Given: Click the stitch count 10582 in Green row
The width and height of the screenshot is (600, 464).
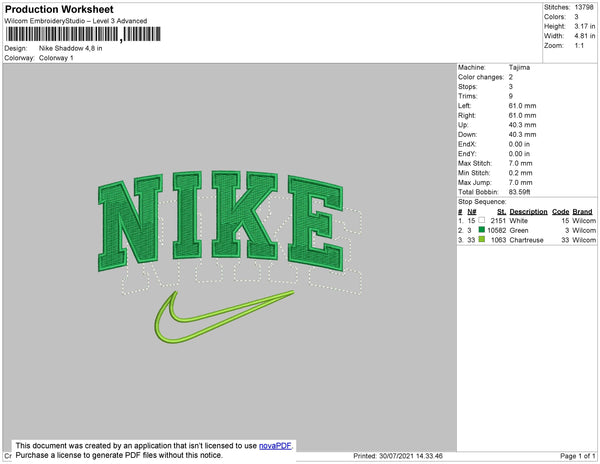Looking at the screenshot, I should coord(497,230).
